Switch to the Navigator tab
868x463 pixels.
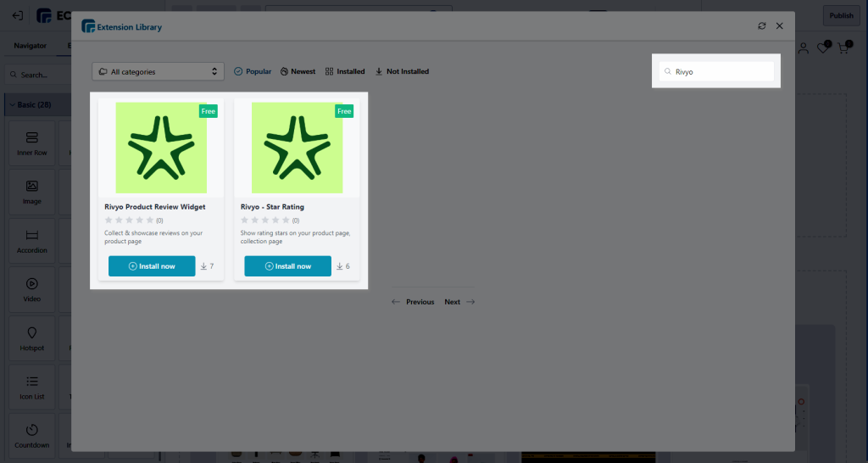tap(30, 46)
